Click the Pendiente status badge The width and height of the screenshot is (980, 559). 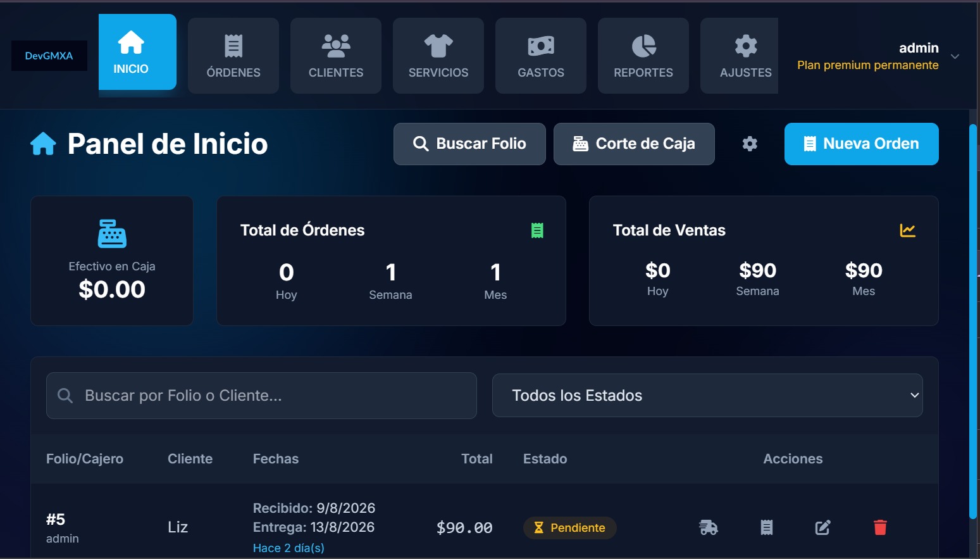[570, 528]
